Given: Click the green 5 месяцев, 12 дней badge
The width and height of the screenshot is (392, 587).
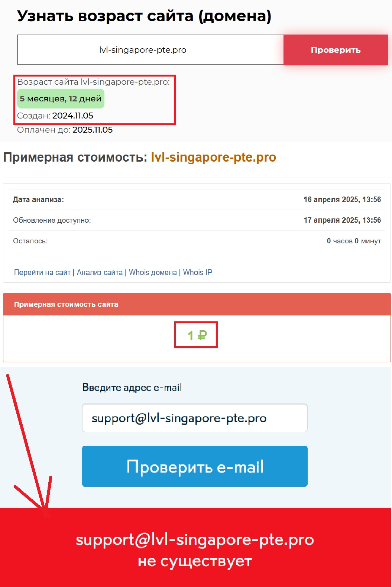Looking at the screenshot, I should pos(61,99).
